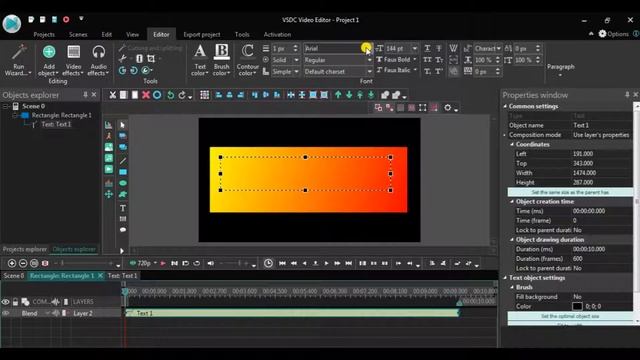Move object one layer up with green arrow
Viewport: 640px width, 360px height.
click(338, 95)
